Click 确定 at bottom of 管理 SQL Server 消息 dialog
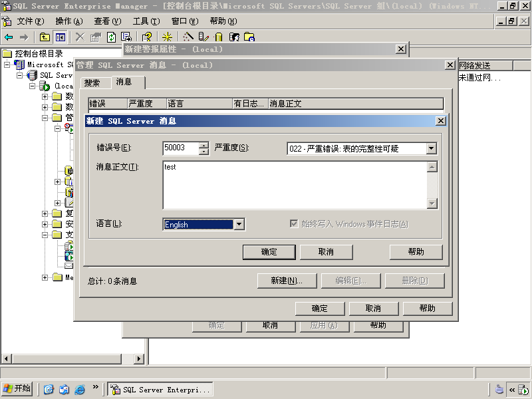 [320, 309]
